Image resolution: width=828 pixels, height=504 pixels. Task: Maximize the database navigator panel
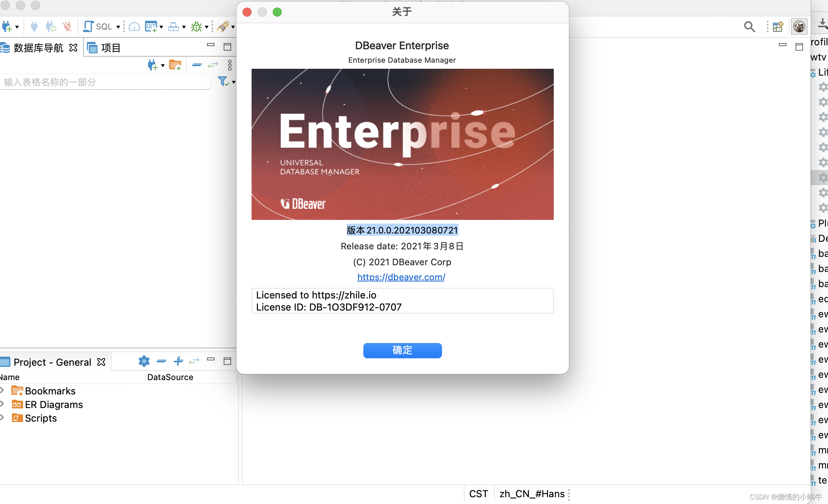(x=227, y=47)
